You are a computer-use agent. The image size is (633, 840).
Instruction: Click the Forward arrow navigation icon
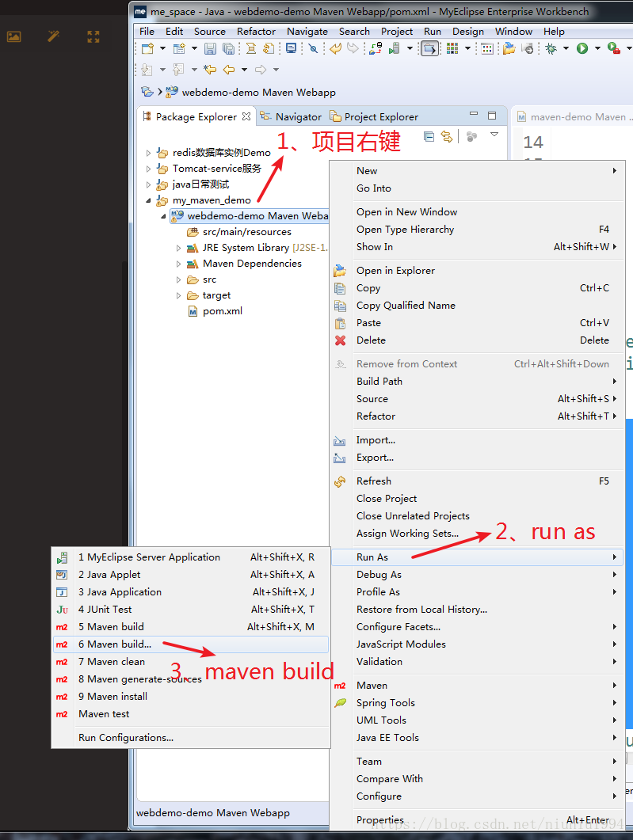[261, 70]
